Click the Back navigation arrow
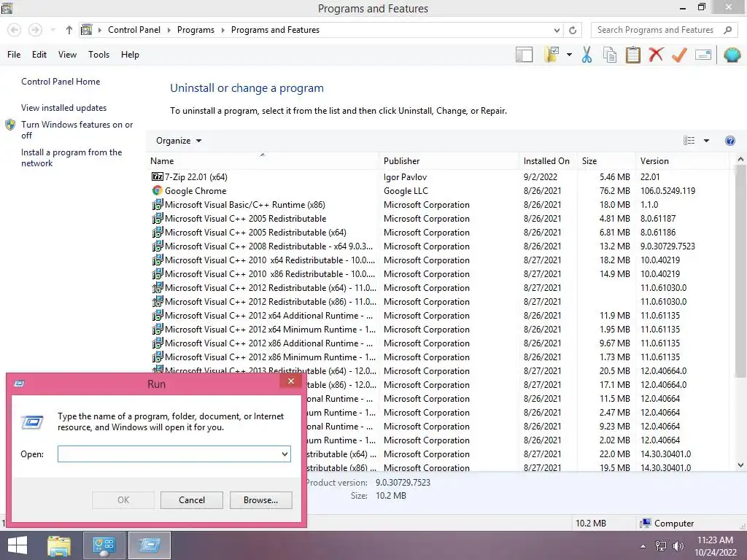 click(15, 30)
